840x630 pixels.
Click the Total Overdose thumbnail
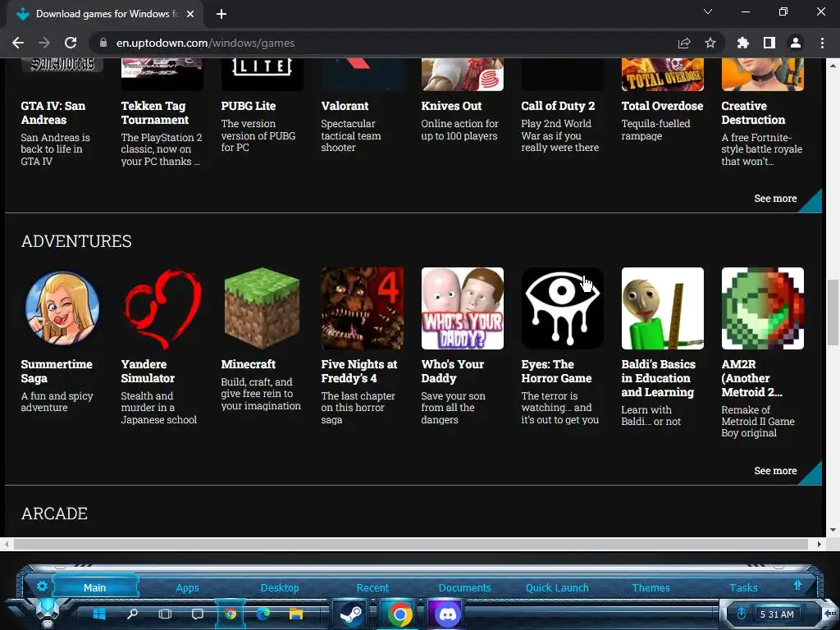tap(663, 75)
